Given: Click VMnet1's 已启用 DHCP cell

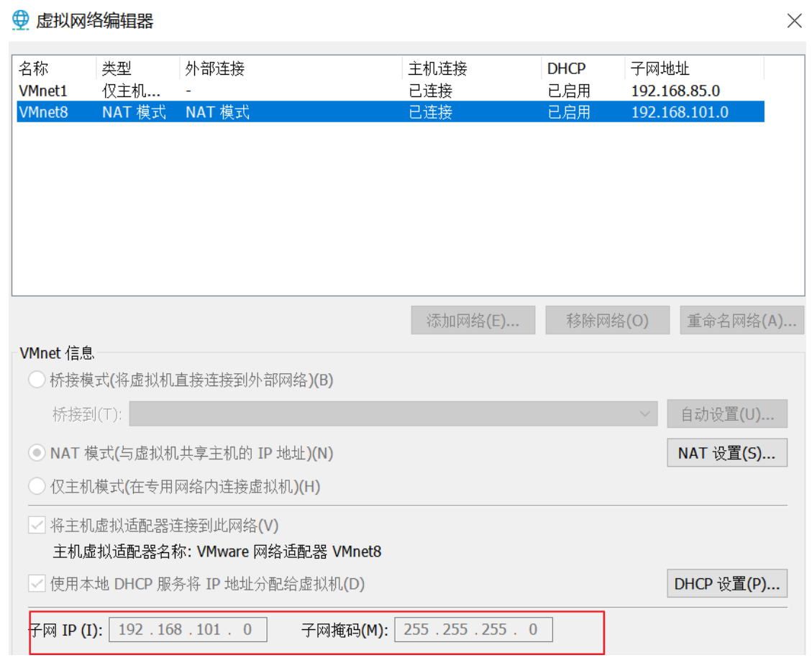Looking at the screenshot, I should tap(569, 91).
